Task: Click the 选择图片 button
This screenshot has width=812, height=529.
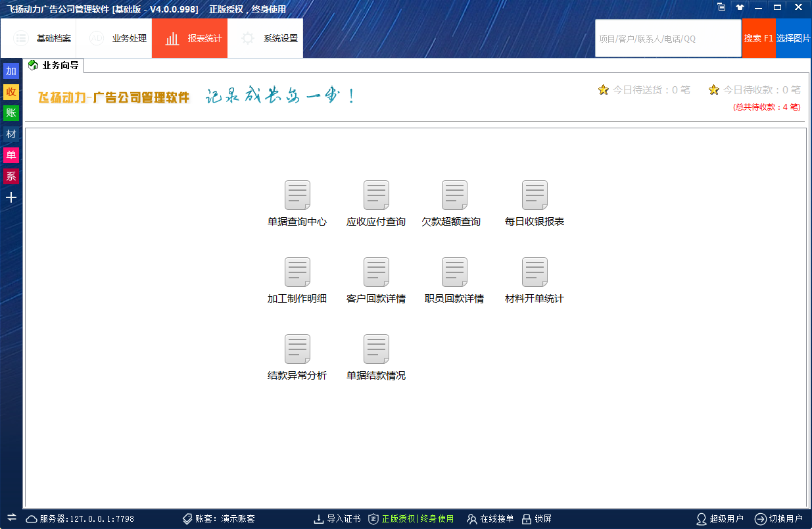Action: click(794, 38)
